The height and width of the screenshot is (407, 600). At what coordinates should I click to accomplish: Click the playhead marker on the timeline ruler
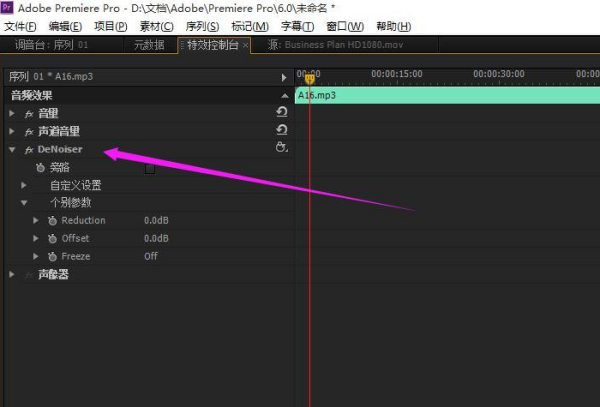(x=310, y=79)
